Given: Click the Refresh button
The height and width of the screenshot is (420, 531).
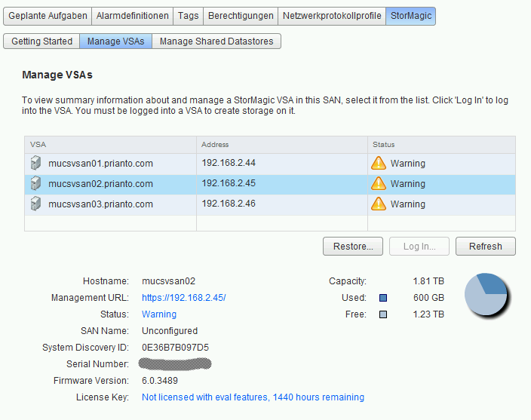Looking at the screenshot, I should [x=486, y=247].
